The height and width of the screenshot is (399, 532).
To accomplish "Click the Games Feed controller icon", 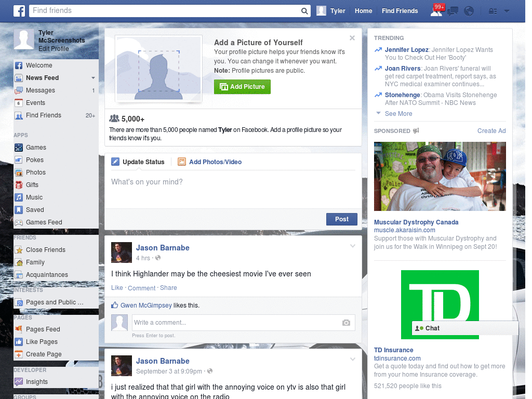I will pyautogui.click(x=19, y=222).
